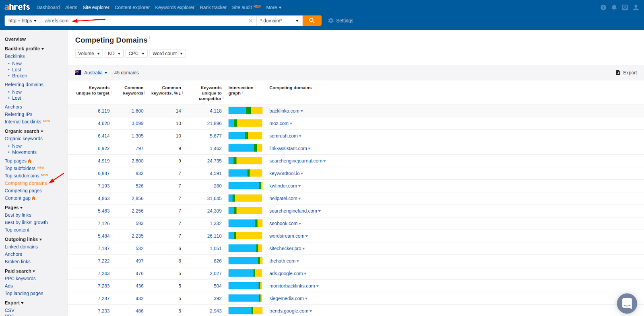644x316 pixels.
Task: Open the Dashboard tab
Action: coord(48,7)
